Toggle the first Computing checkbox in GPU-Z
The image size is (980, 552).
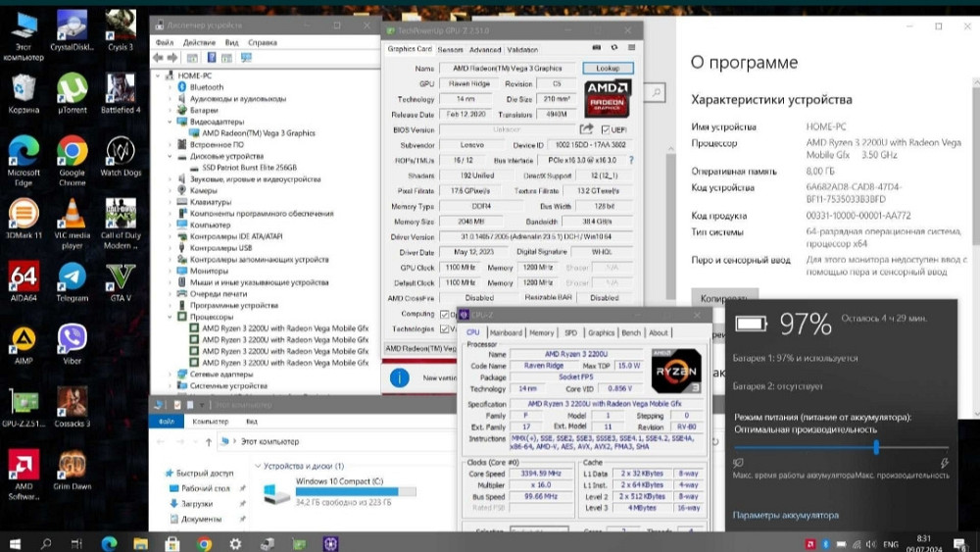tap(444, 314)
